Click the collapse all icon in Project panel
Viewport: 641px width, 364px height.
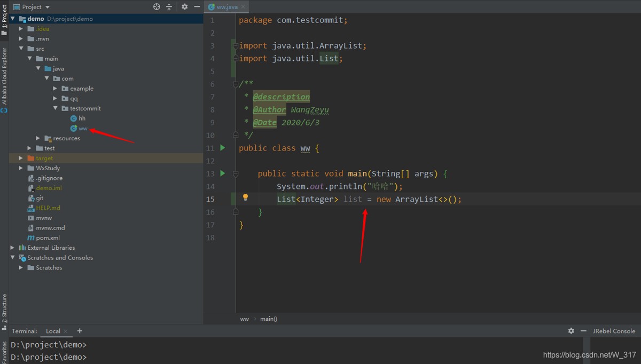(169, 7)
